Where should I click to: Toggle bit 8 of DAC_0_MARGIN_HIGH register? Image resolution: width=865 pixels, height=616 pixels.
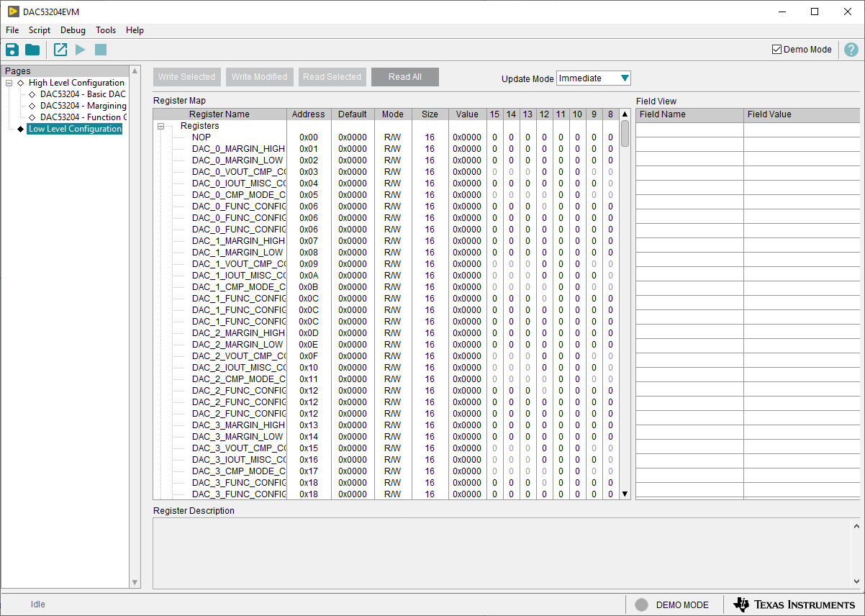(x=610, y=149)
